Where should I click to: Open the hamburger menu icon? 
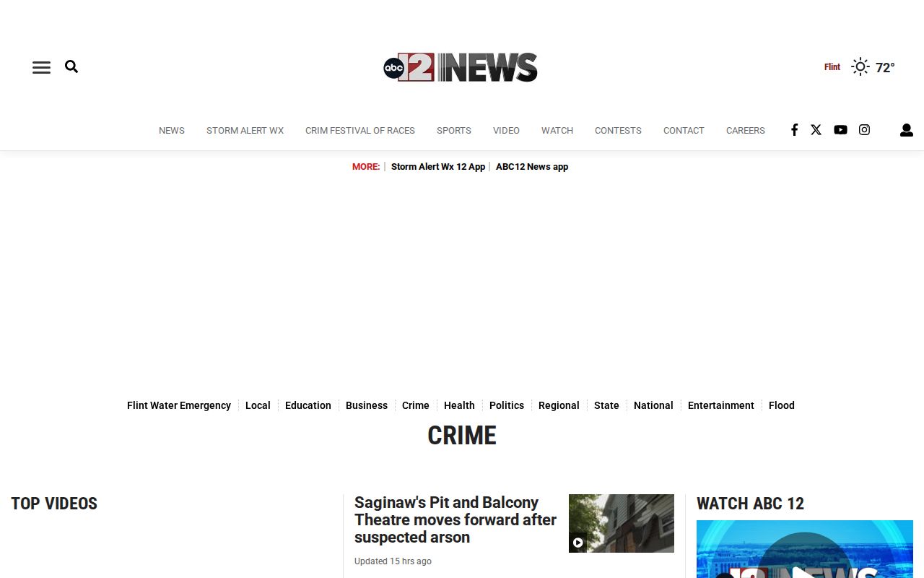click(41, 67)
